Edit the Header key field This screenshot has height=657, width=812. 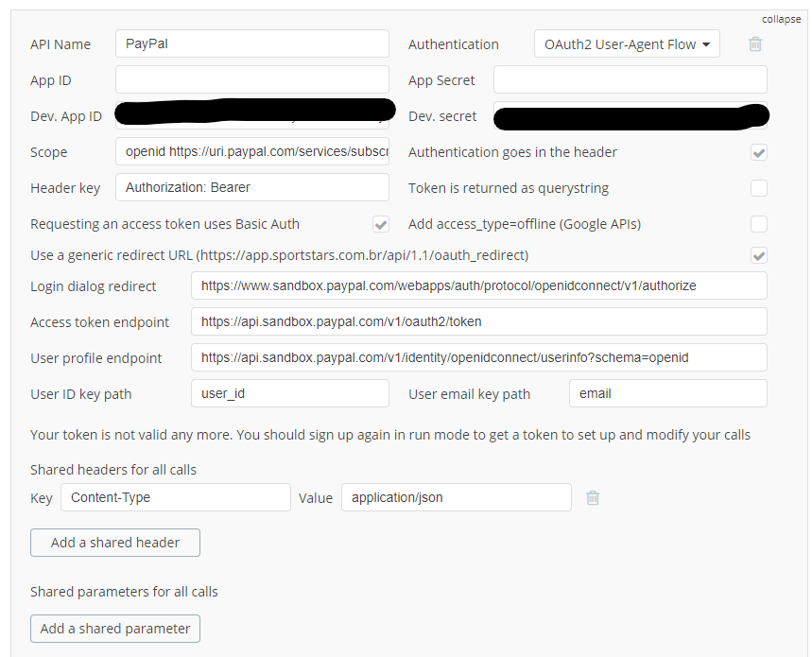click(x=252, y=187)
